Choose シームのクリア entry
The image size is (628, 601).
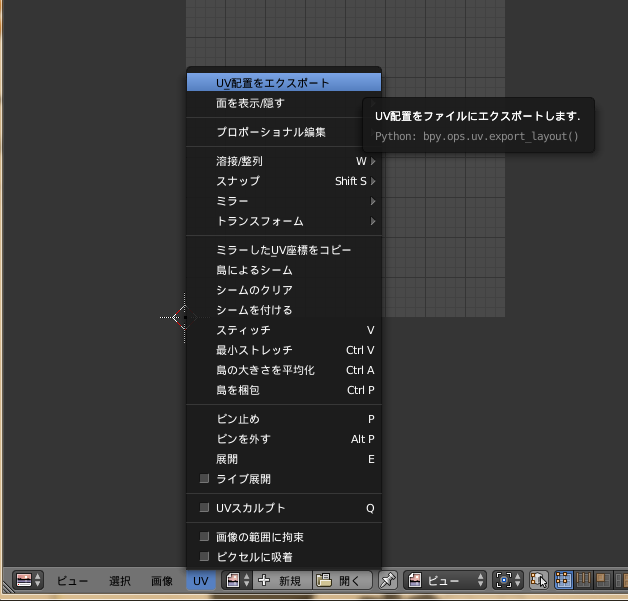pos(284,290)
